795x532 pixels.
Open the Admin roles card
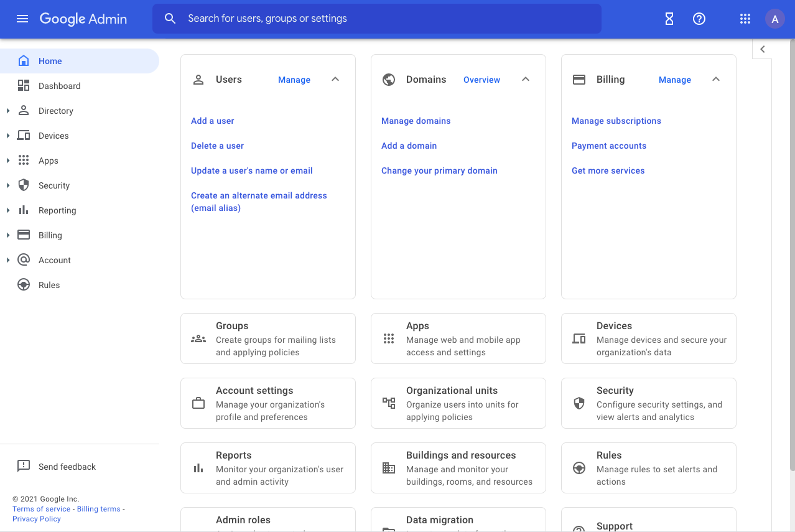268,520
